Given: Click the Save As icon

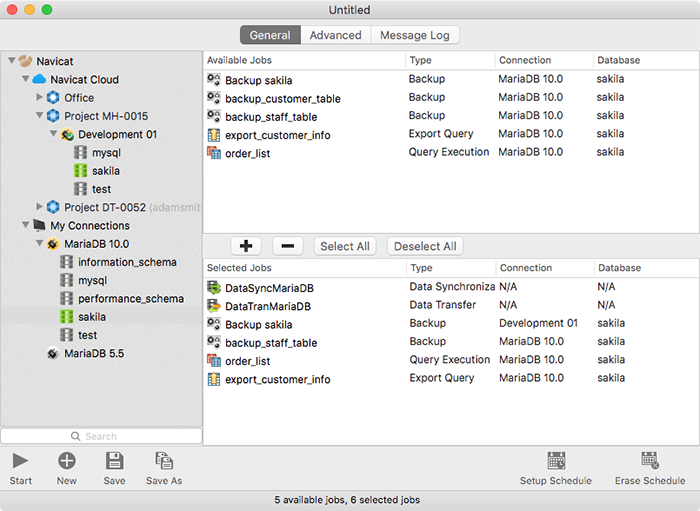Looking at the screenshot, I should click(164, 461).
